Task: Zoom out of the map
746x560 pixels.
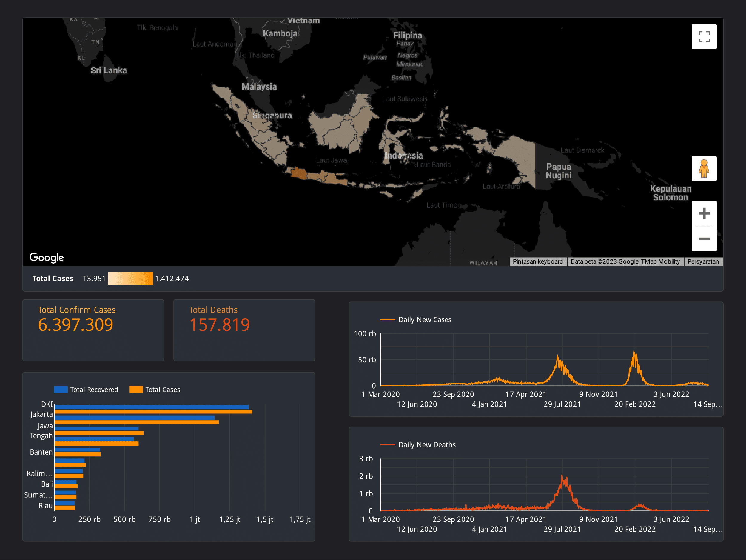Action: (x=704, y=239)
